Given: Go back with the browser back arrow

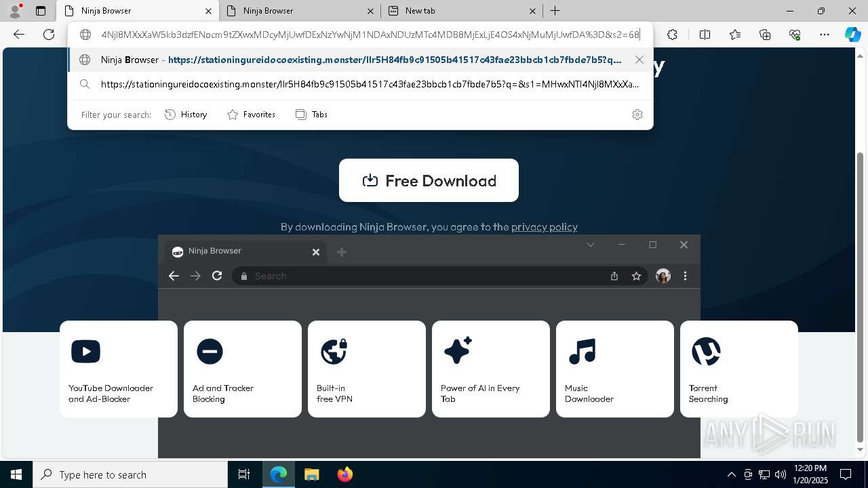Looking at the screenshot, I should click(x=19, y=35).
